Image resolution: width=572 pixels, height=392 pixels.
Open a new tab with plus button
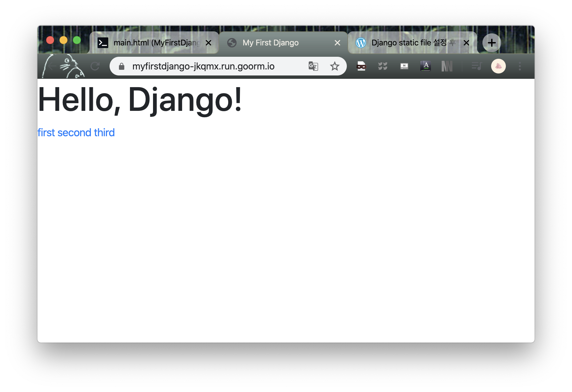(x=491, y=43)
